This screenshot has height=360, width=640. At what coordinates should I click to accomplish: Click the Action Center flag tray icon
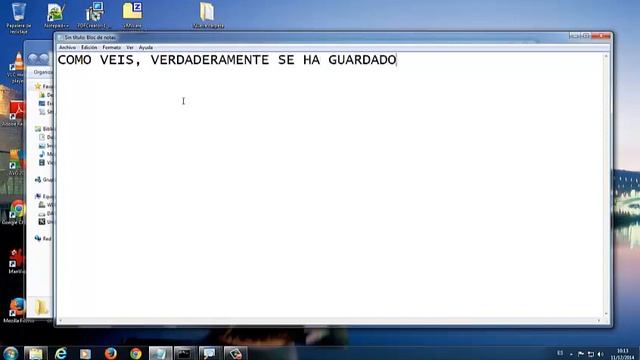pos(581,354)
